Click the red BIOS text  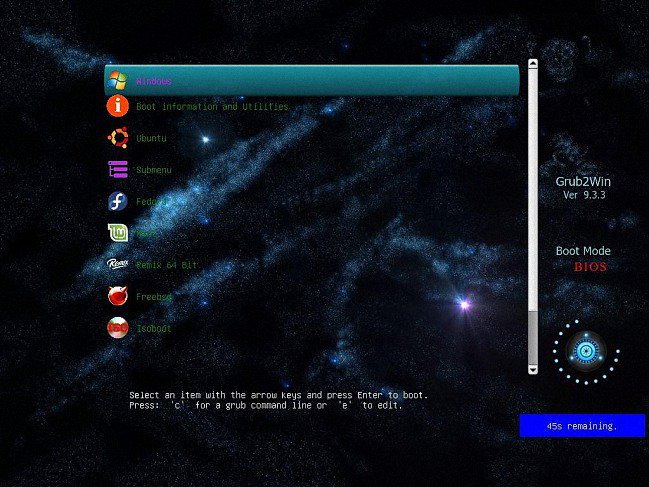[x=590, y=266]
